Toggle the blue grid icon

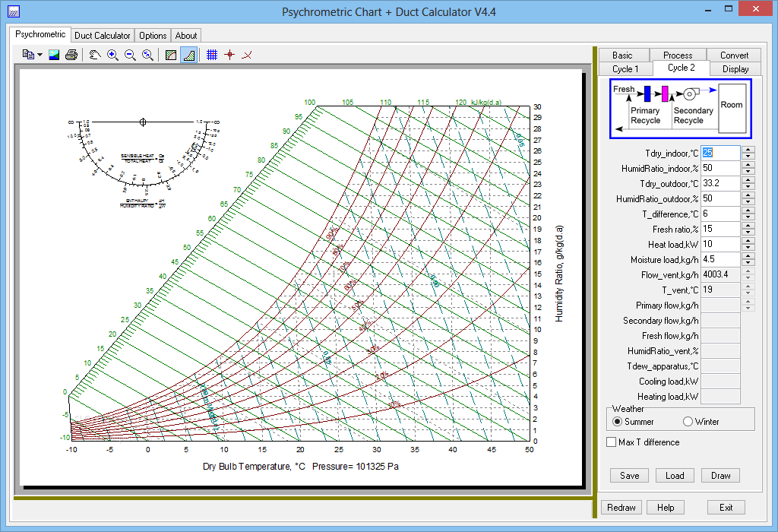212,55
